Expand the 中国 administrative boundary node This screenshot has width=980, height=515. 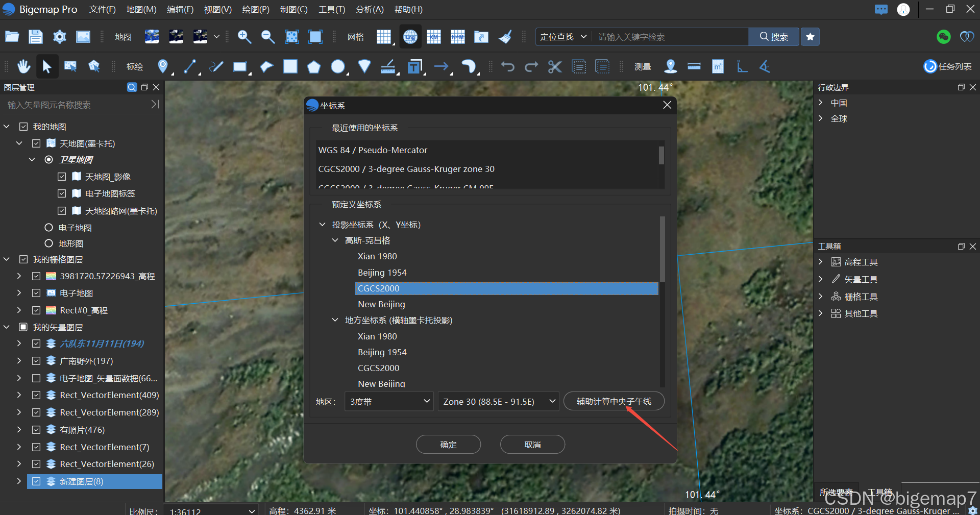coord(821,103)
